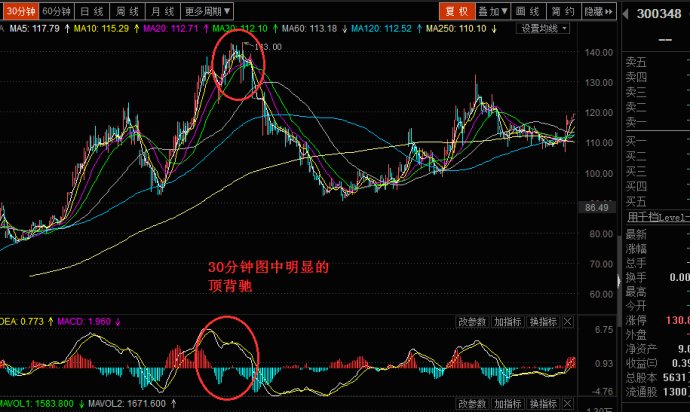Click the MA250: 110.10 label
The image size is (690, 412).
pos(456,29)
